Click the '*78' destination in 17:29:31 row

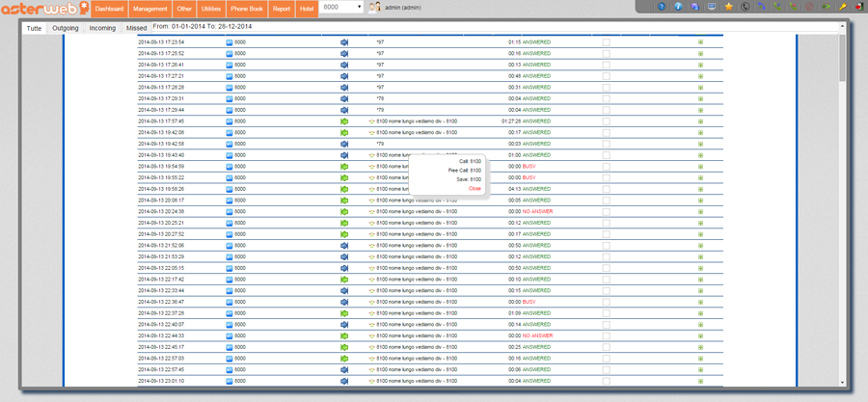pos(380,98)
